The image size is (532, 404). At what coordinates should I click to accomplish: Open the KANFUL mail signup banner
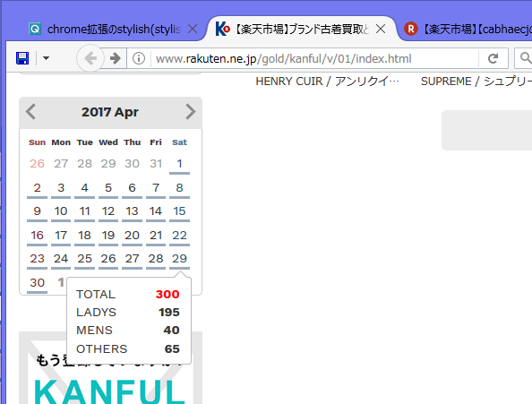pos(110,368)
